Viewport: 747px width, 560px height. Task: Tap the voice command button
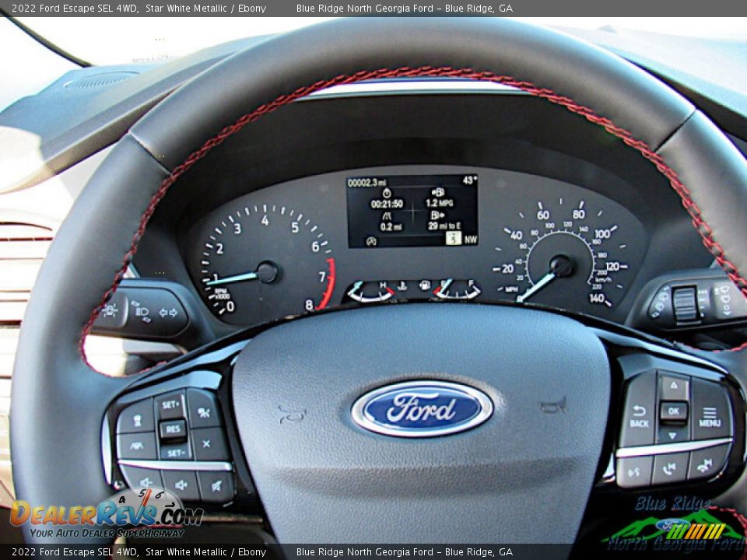pyautogui.click(x=633, y=472)
